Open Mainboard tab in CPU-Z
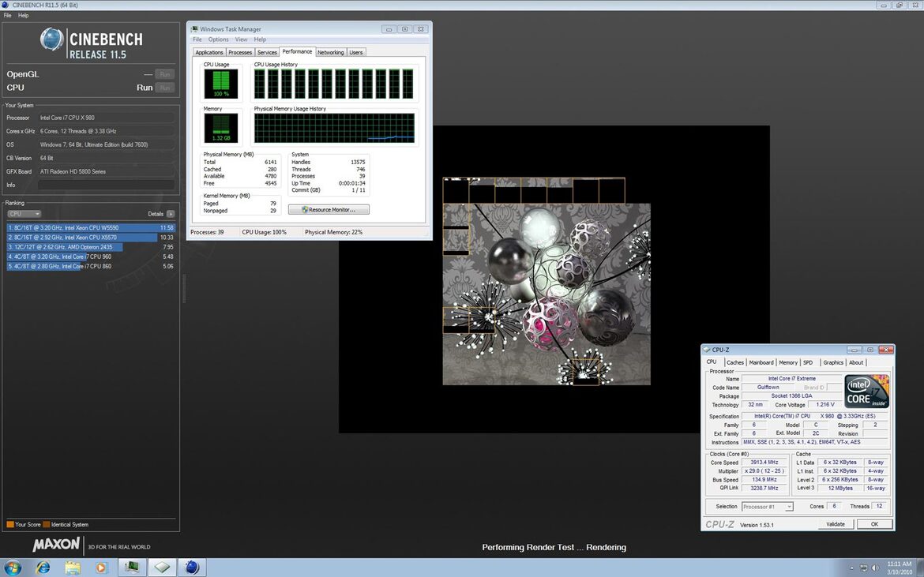 point(761,362)
